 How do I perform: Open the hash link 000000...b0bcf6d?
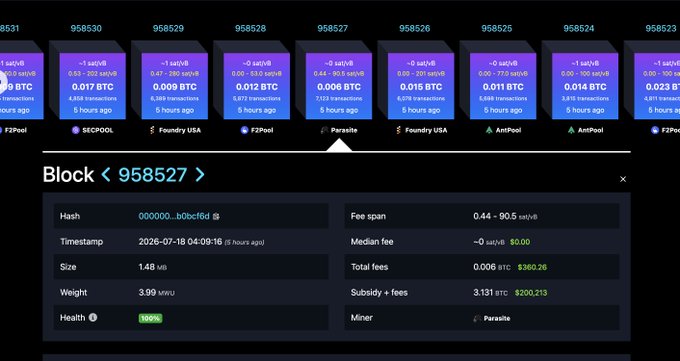[174, 216]
